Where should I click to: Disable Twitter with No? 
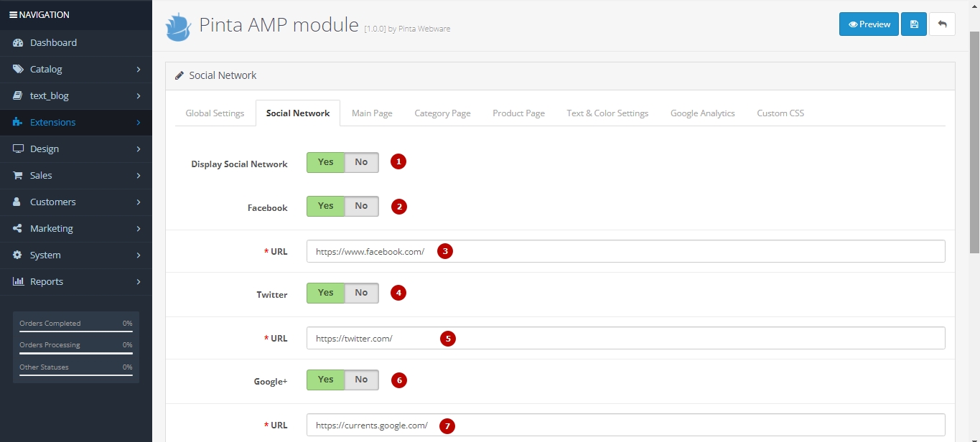361,293
